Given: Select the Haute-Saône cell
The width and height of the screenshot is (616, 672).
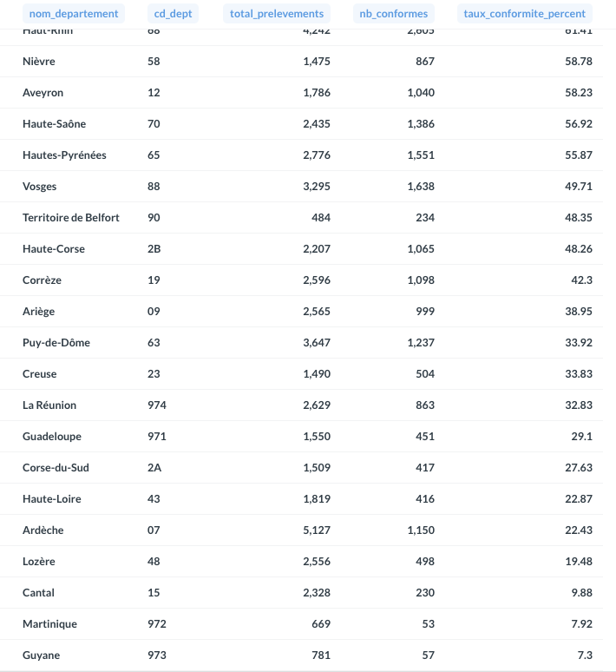Looking at the screenshot, I should point(54,124).
